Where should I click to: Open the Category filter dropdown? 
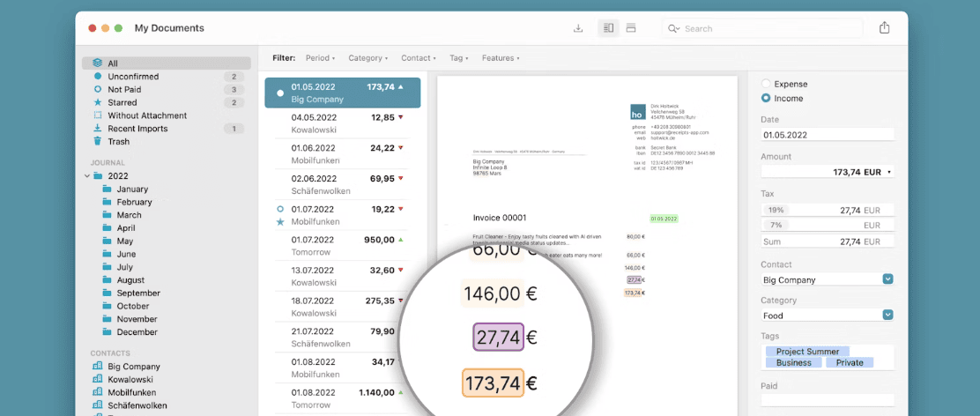click(367, 58)
